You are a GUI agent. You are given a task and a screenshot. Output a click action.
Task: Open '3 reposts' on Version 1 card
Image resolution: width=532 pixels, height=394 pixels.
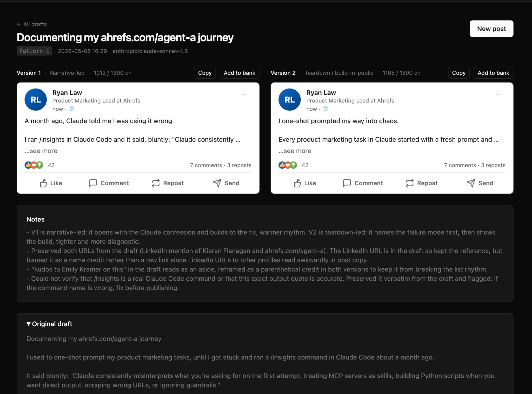[x=239, y=165]
